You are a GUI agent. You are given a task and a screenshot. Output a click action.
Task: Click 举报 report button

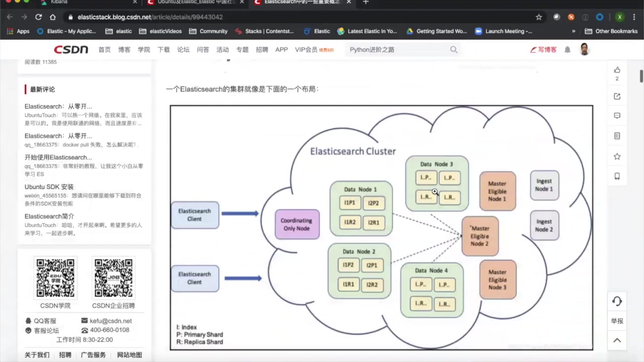pos(617,321)
